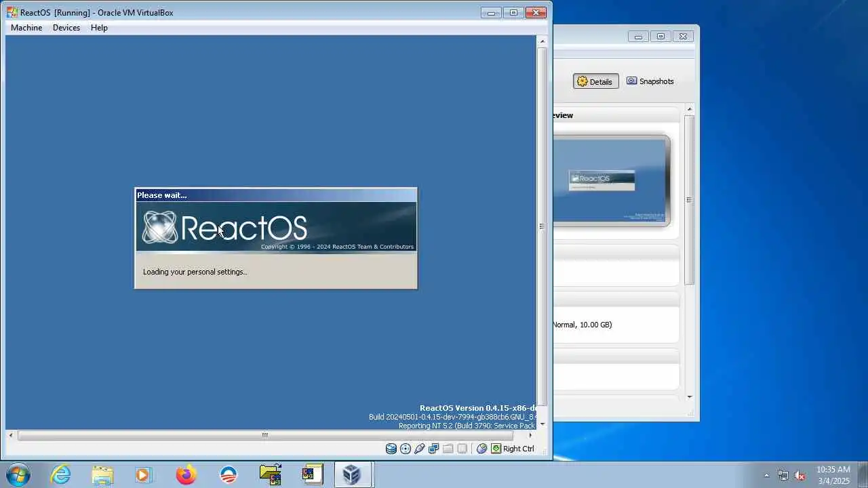This screenshot has width=868, height=488.
Task: Launch Firefox from the taskbar
Action: pos(186,474)
